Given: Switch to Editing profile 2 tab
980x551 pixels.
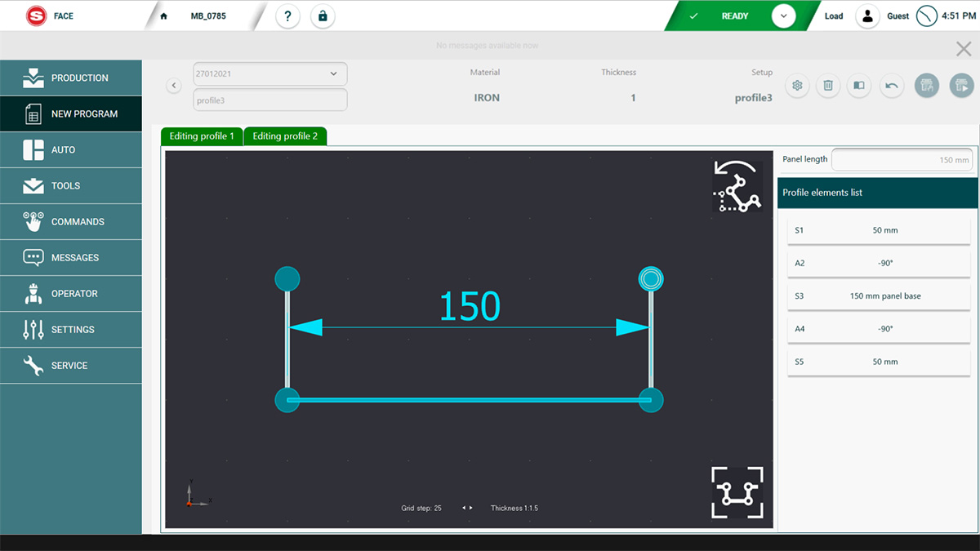Looking at the screenshot, I should pos(285,136).
